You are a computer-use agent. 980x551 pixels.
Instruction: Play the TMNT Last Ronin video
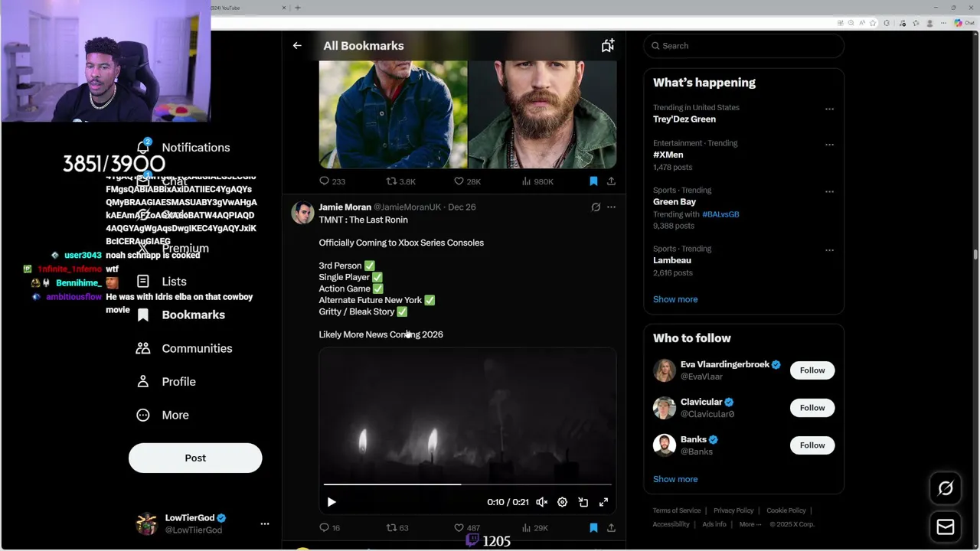pos(332,502)
